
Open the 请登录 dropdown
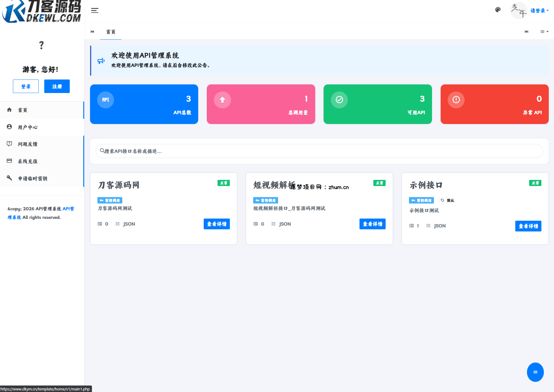coord(540,11)
